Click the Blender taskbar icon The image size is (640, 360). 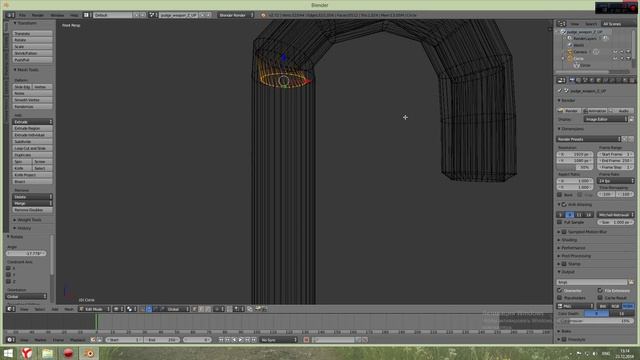pyautogui.click(x=89, y=353)
